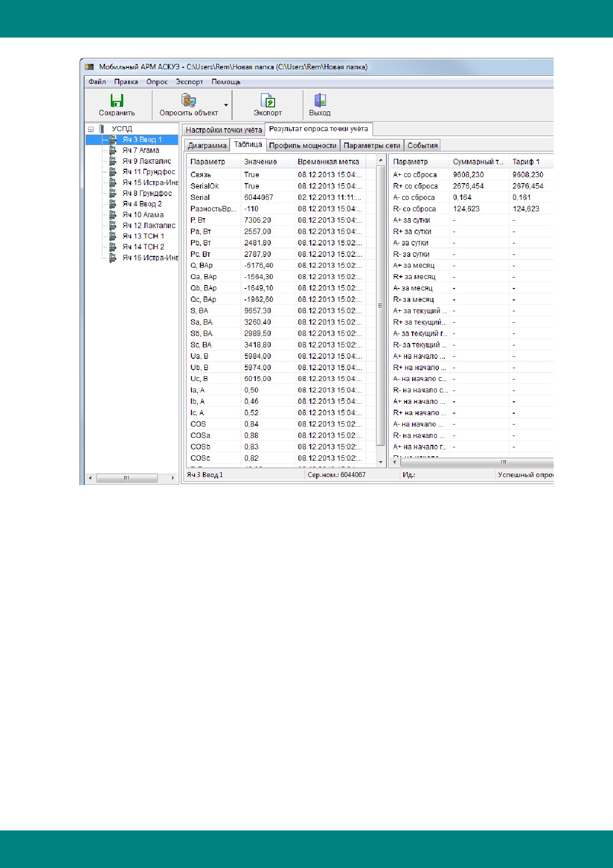
Task: Click the left table's Параметр column header
Action: tap(213, 162)
